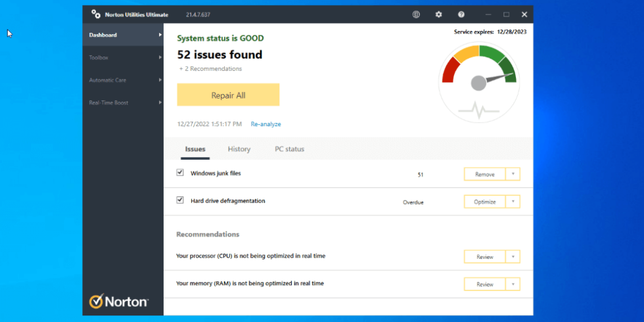Maximize the Norton Utilities window
The width and height of the screenshot is (644, 322).
click(x=507, y=14)
